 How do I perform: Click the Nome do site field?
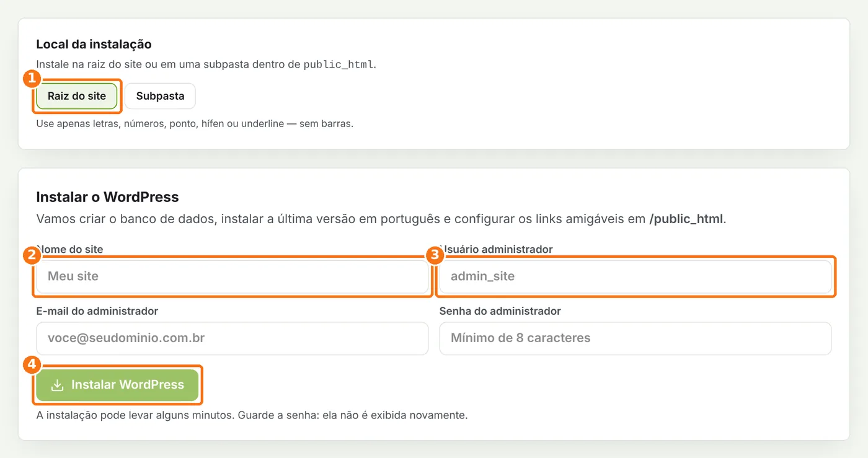coord(232,276)
